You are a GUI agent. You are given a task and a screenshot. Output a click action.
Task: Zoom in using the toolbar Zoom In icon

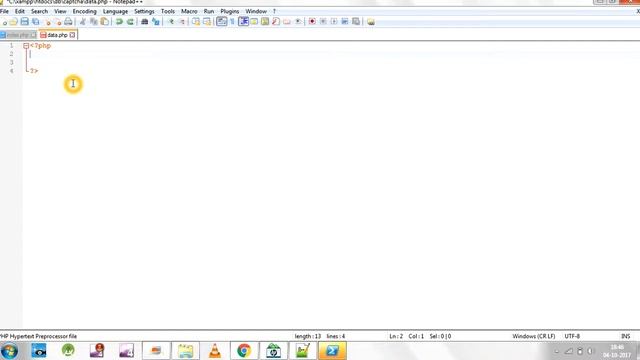click(x=171, y=22)
